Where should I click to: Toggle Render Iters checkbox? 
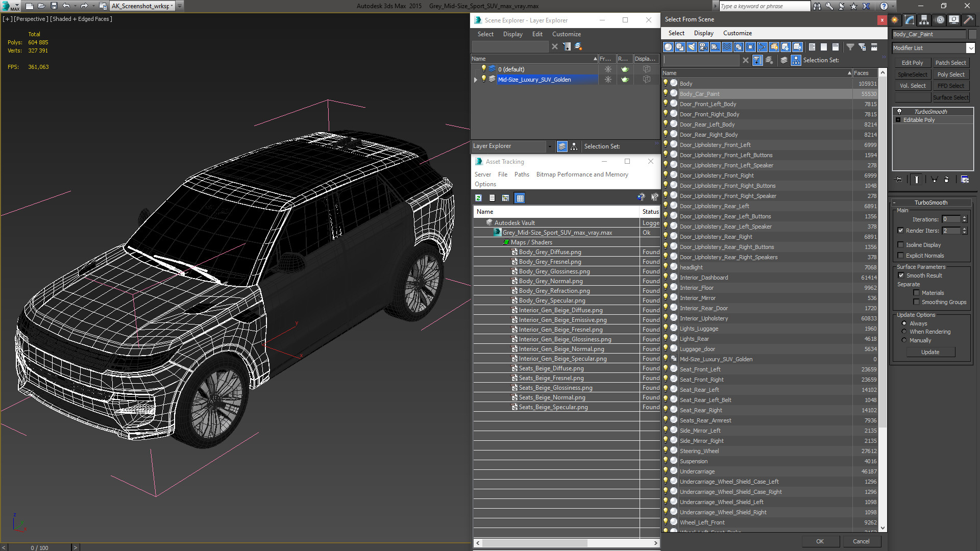901,231
